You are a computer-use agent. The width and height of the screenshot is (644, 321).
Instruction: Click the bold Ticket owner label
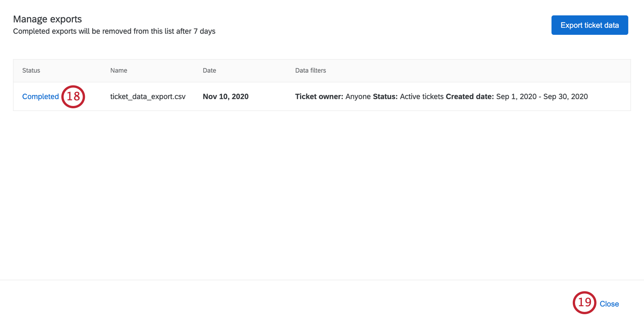(x=319, y=97)
